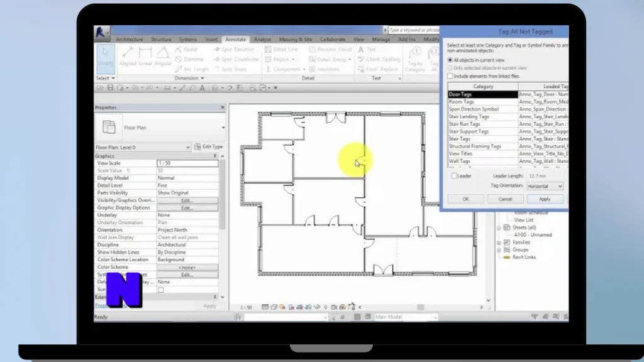
Task: Click the View Scale value field
Action: coord(187,163)
